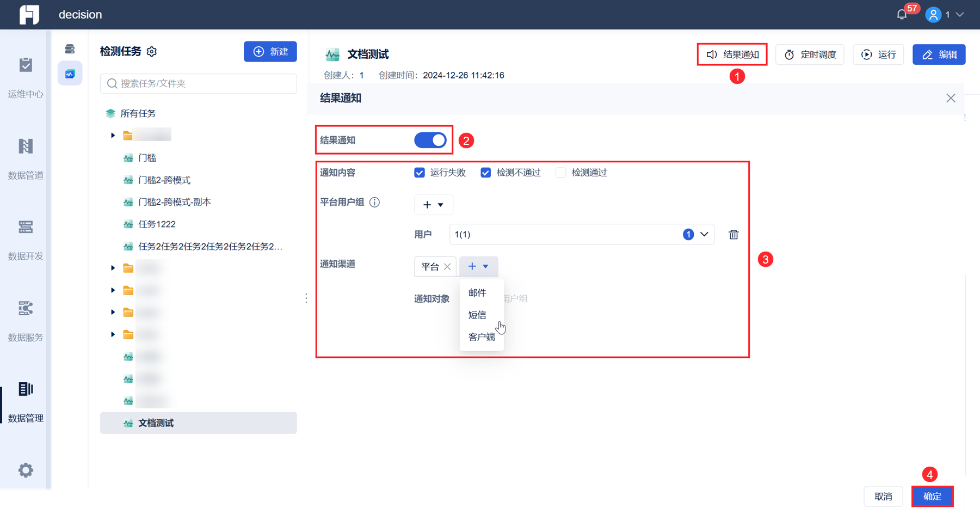980x513 pixels.
Task: Choose 邮件 from channel menu
Action: tap(477, 293)
